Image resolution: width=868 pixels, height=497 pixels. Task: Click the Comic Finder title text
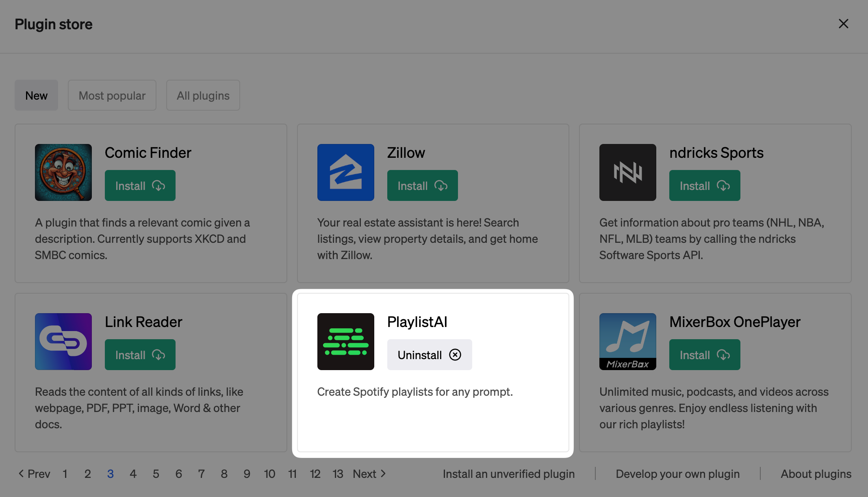(148, 153)
